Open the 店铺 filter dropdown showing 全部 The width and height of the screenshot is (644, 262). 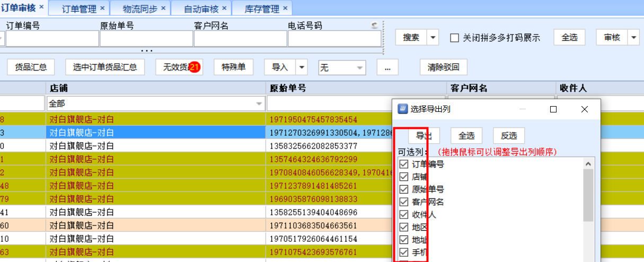point(260,103)
